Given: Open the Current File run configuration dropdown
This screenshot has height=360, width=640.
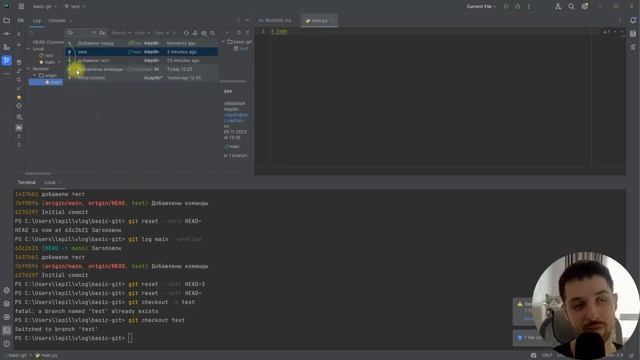Looking at the screenshot, I should click(x=481, y=7).
